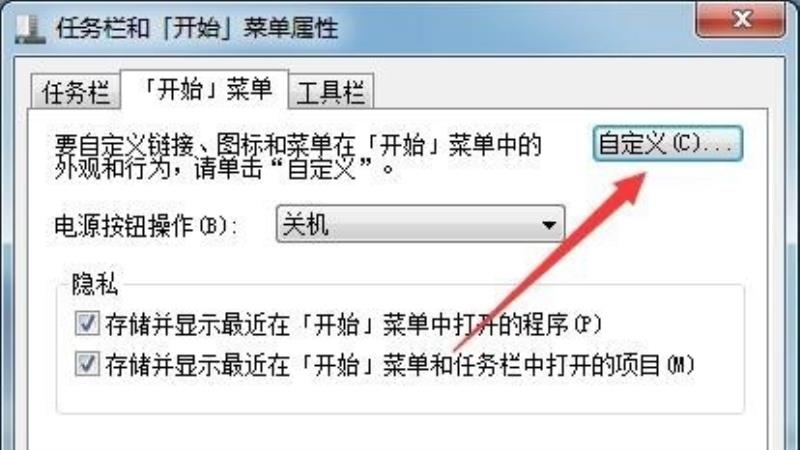Click the window title 任务栏和「开始」菜单属性
The height and width of the screenshot is (450, 800).
[197, 28]
